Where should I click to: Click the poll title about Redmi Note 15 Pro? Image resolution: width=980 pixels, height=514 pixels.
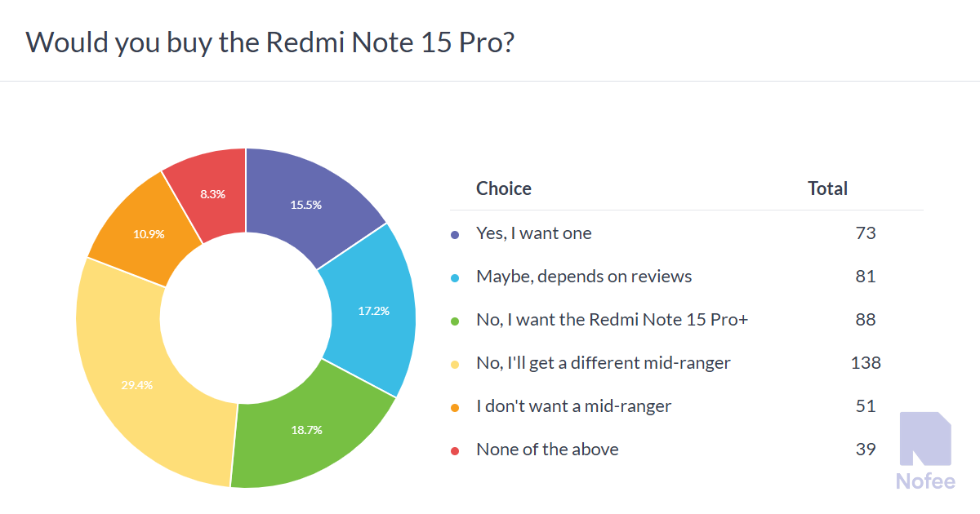pyautogui.click(x=270, y=42)
